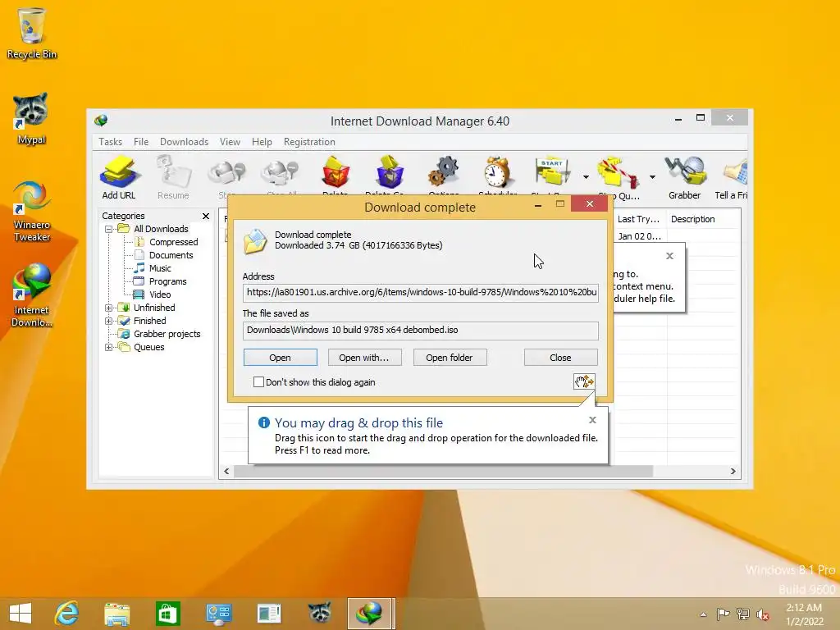Click the scroll left arrow
Screen dimensions: 840x630
tap(226, 472)
